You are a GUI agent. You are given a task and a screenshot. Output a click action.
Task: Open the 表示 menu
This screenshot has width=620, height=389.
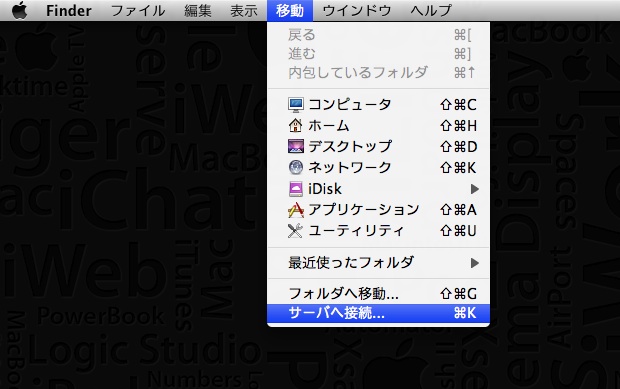click(x=244, y=11)
